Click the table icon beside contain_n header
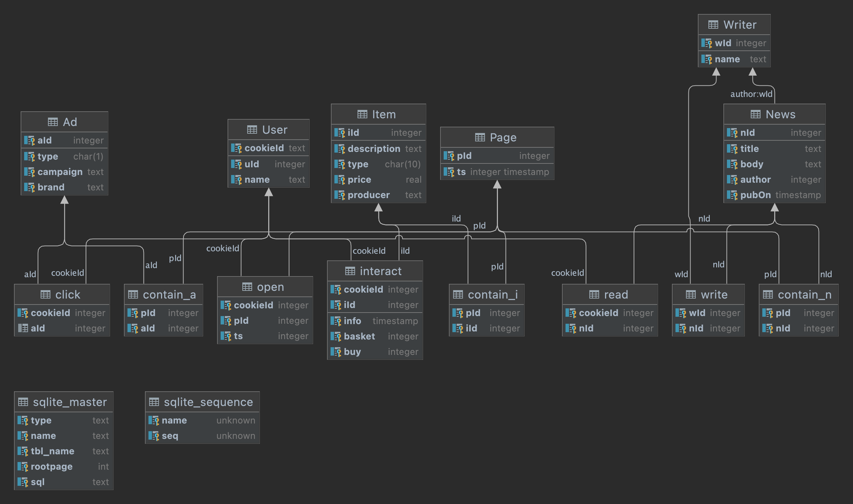Image resolution: width=853 pixels, height=504 pixels. [x=768, y=295]
